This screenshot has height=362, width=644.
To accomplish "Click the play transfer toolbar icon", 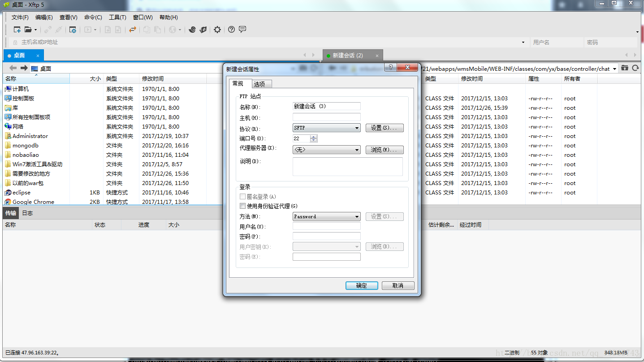I will pos(87,30).
